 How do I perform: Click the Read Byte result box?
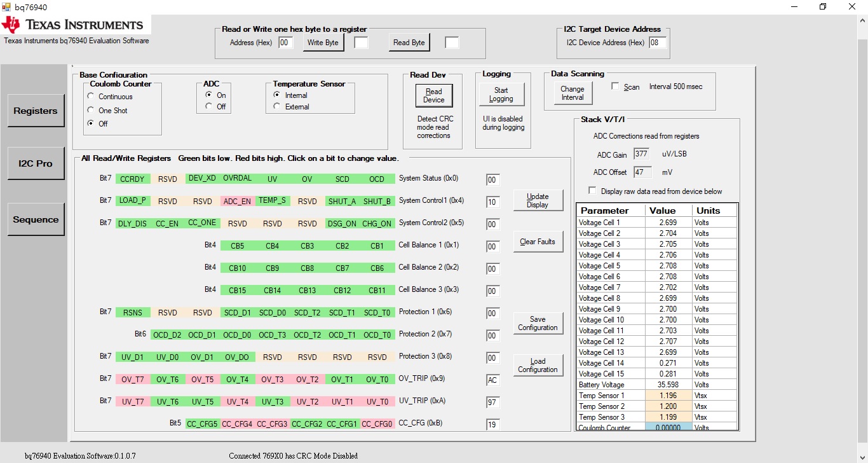point(452,43)
